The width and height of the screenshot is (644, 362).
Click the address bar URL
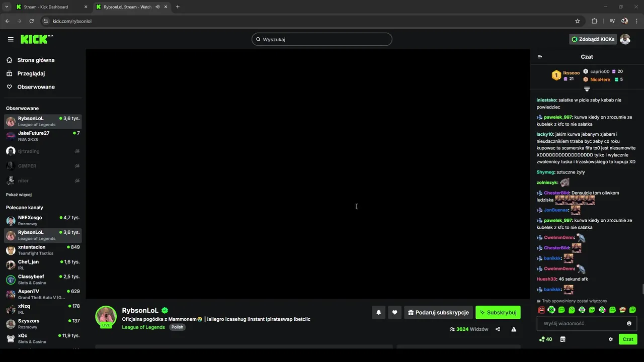tap(72, 21)
